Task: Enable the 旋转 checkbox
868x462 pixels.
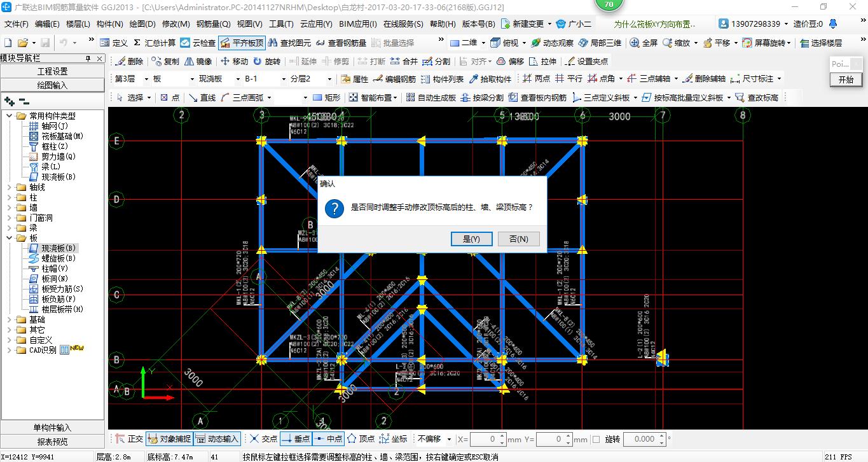Action: 596,439
